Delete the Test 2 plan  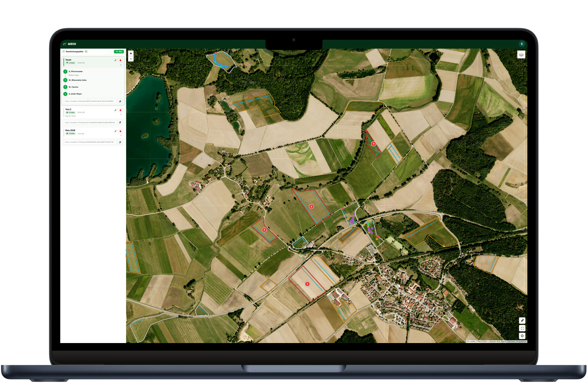120,110
